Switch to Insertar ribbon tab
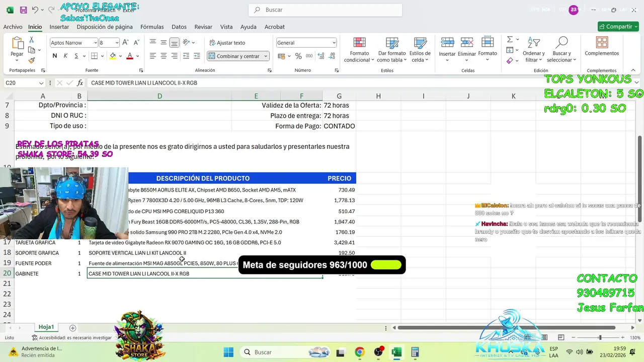Viewport: 644px width, 362px height. 59,27
